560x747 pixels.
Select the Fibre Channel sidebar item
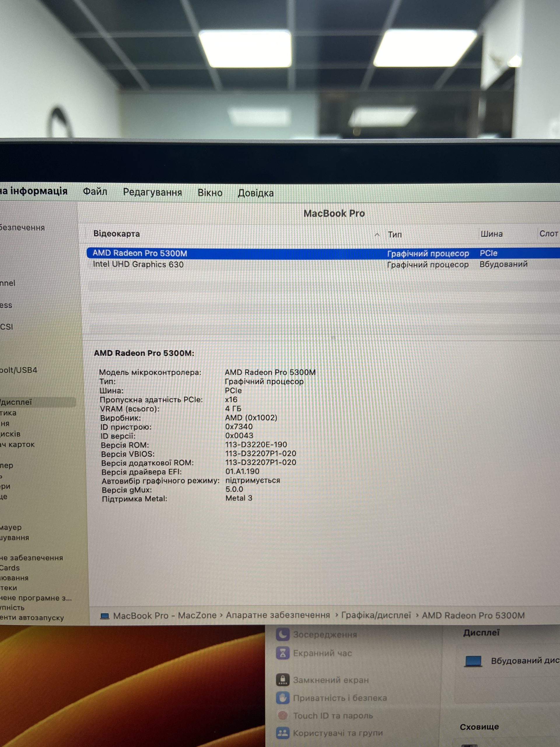click(x=8, y=283)
